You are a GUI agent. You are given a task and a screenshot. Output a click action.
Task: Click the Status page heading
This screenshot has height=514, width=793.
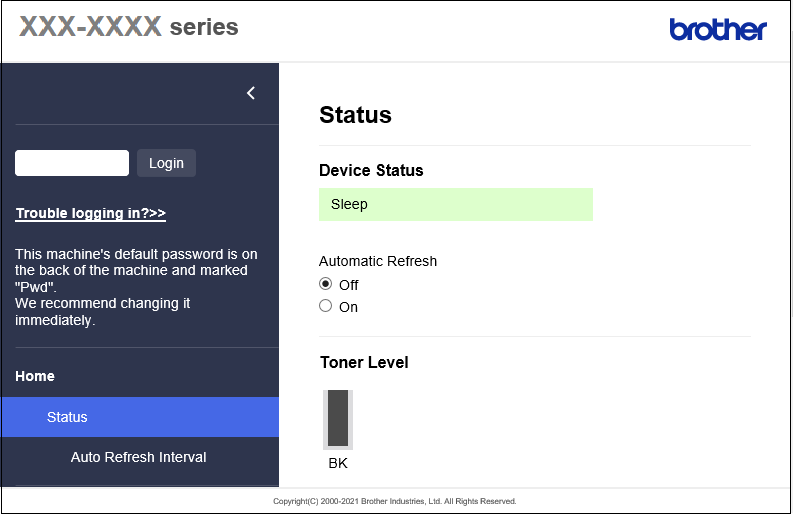(x=355, y=115)
